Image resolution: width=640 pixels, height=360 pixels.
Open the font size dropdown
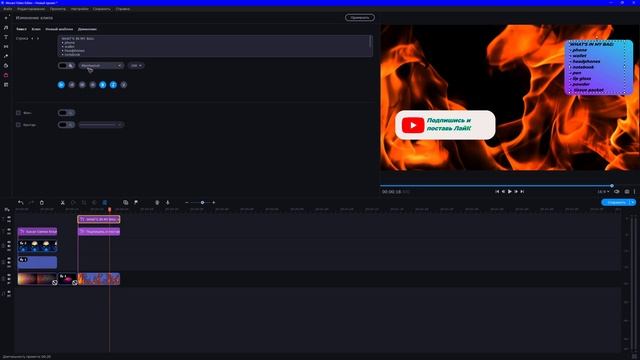click(x=136, y=65)
